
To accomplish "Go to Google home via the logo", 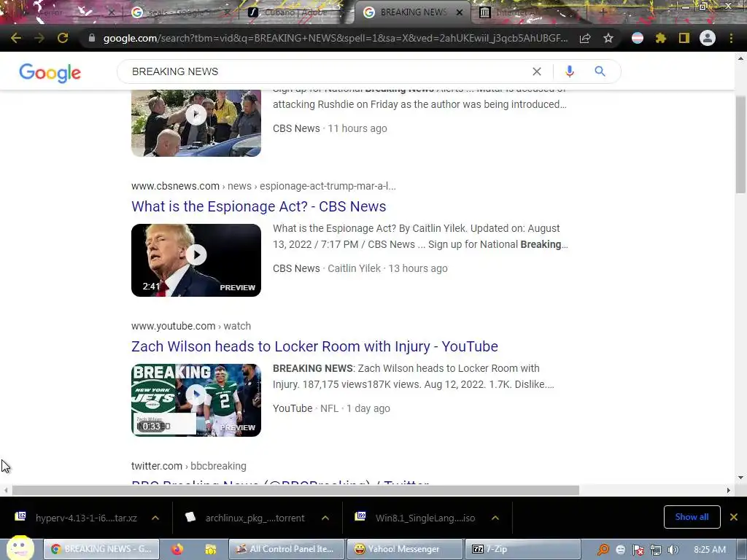I will (x=50, y=72).
